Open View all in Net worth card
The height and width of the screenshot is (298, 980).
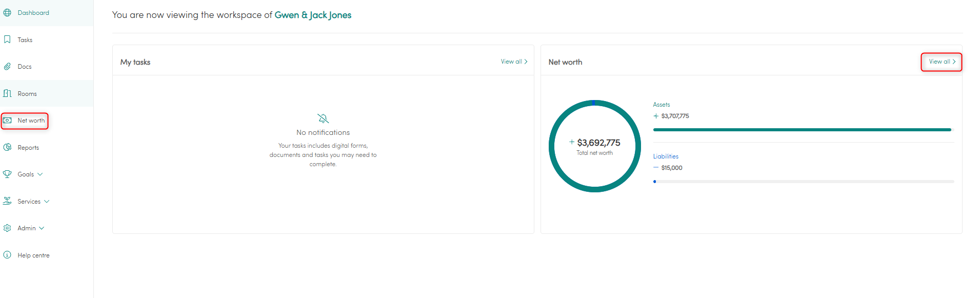pos(942,62)
